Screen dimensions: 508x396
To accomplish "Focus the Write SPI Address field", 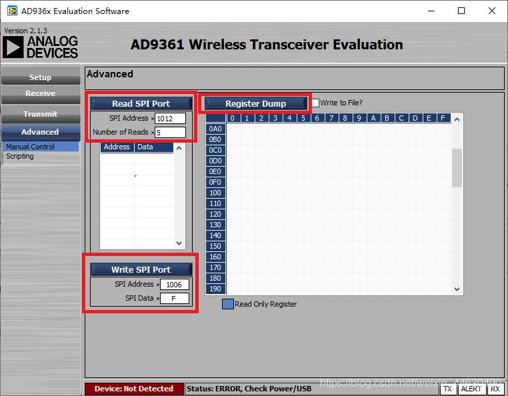I will [x=174, y=284].
